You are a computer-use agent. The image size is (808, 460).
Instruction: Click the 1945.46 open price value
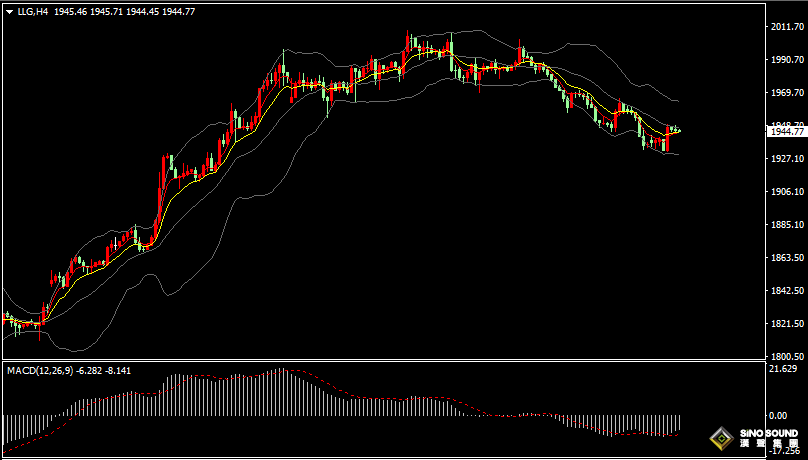click(x=70, y=12)
